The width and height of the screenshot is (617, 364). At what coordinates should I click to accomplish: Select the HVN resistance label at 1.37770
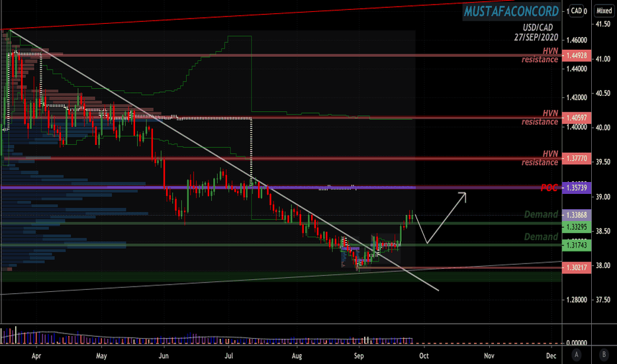540,158
